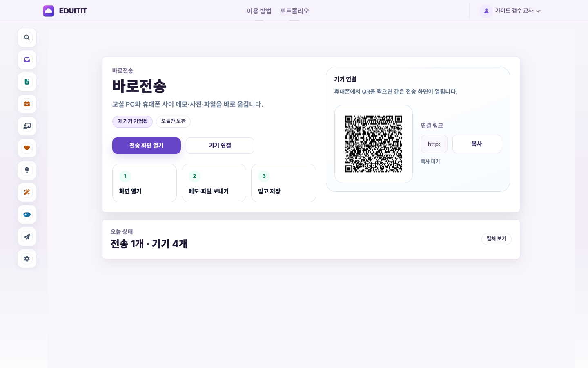Go to the 이용 방법 menu item

(259, 11)
